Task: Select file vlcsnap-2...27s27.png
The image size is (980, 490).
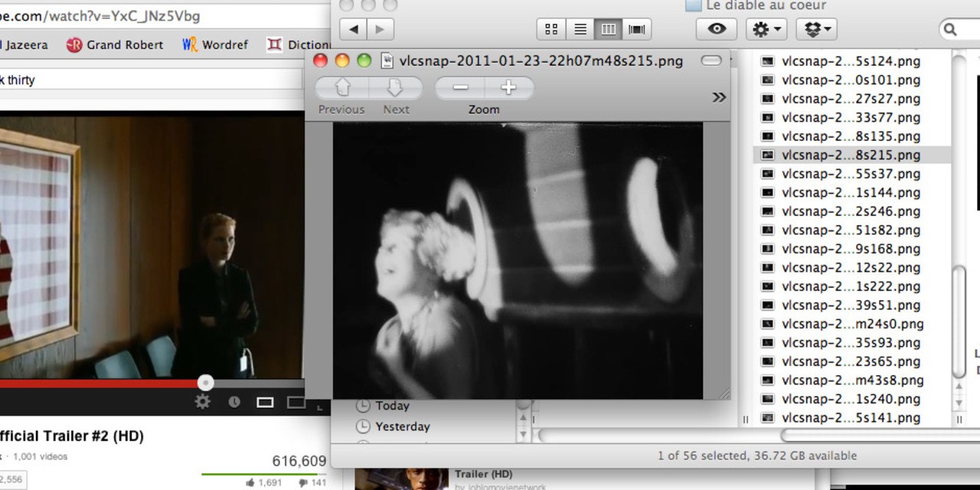Action: [x=851, y=99]
